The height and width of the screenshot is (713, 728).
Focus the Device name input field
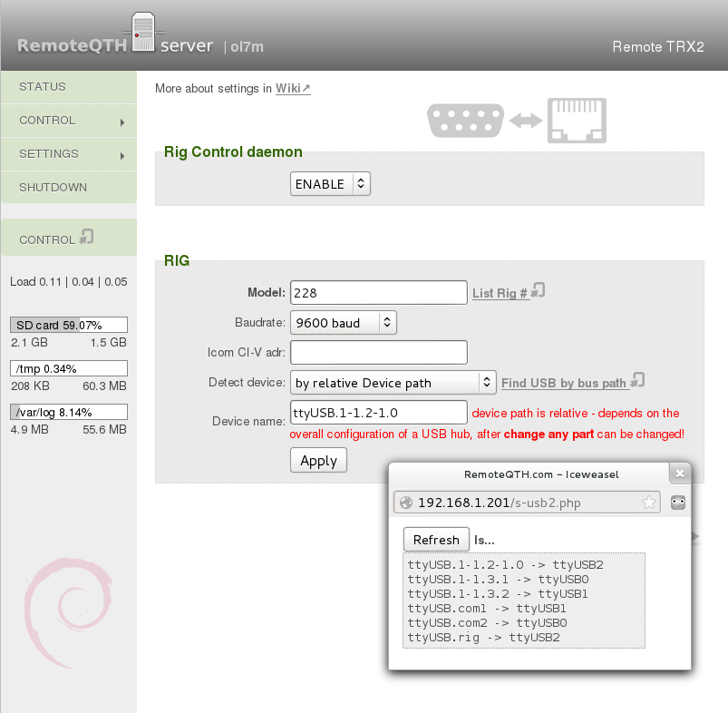[x=379, y=413]
